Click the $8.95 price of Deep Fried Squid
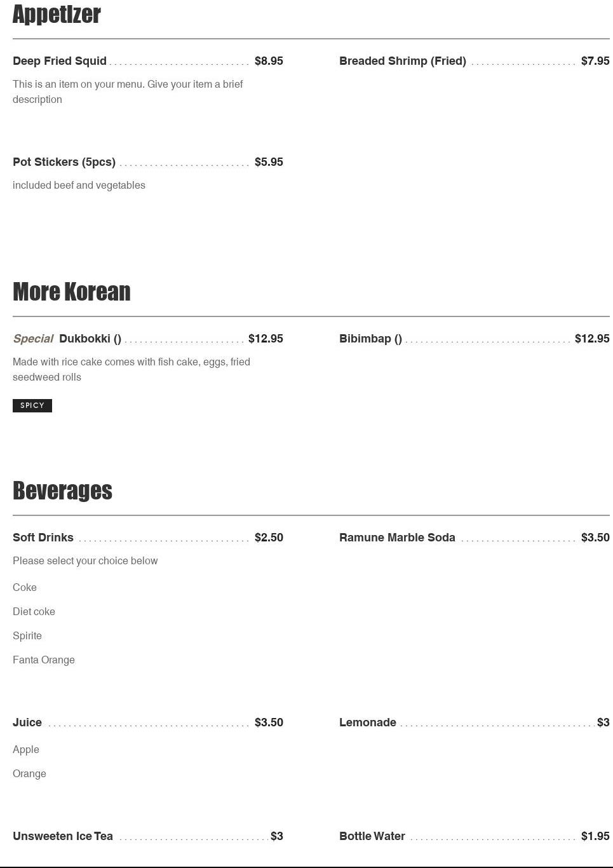 click(269, 61)
